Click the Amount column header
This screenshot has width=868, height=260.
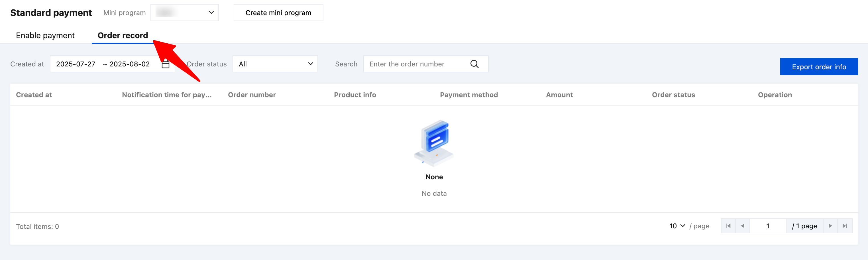click(x=559, y=95)
